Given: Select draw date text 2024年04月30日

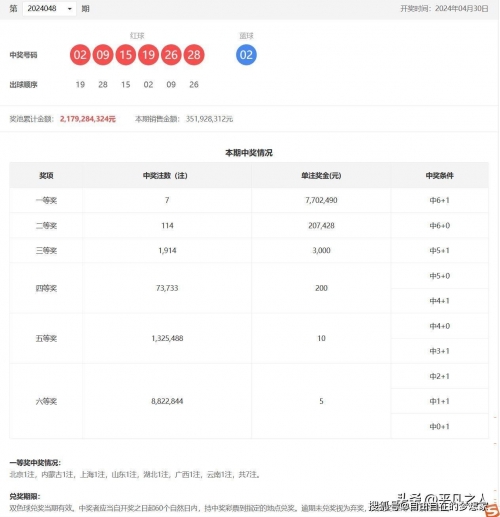Looking at the screenshot, I should [x=462, y=9].
